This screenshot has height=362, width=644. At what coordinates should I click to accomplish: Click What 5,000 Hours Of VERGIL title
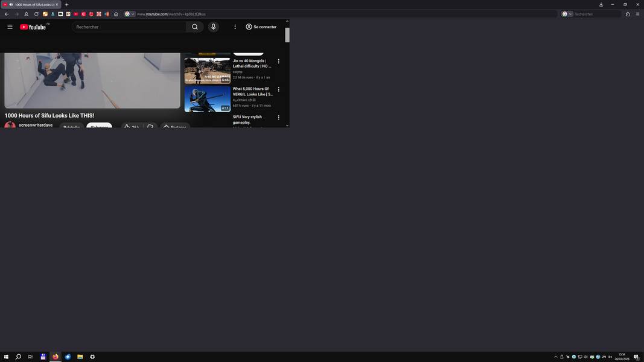click(x=252, y=91)
